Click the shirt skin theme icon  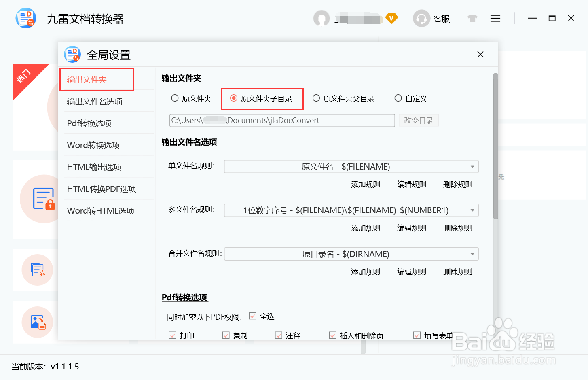[x=472, y=18]
